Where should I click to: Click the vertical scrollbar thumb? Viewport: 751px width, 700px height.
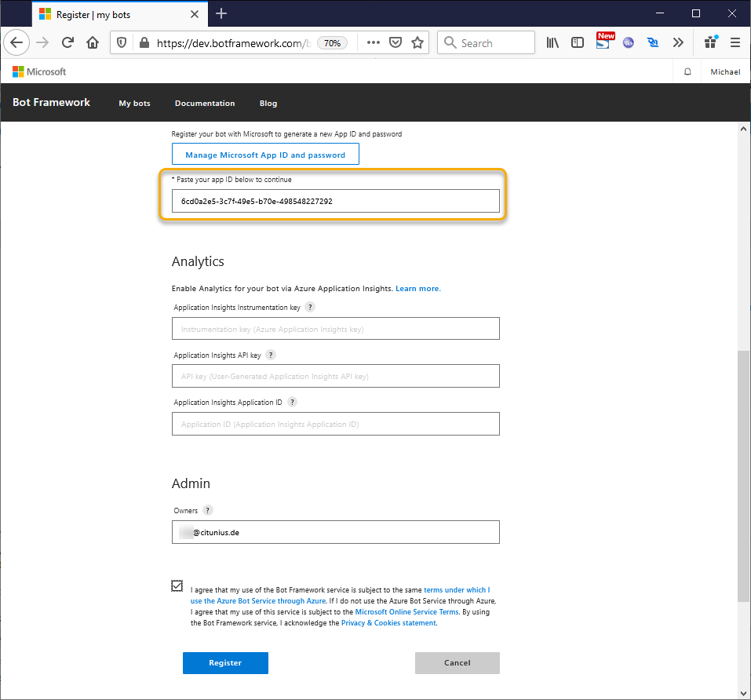point(743,476)
